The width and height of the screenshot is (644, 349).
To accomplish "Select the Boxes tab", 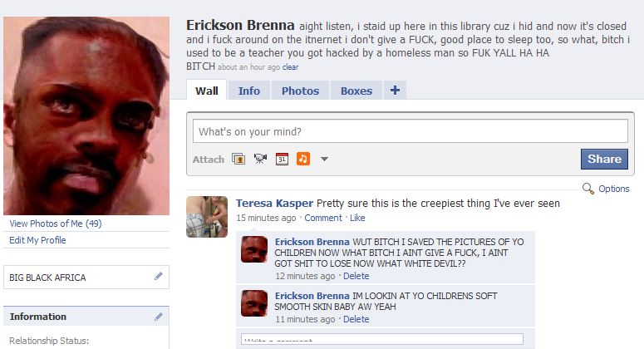I will pos(356,91).
